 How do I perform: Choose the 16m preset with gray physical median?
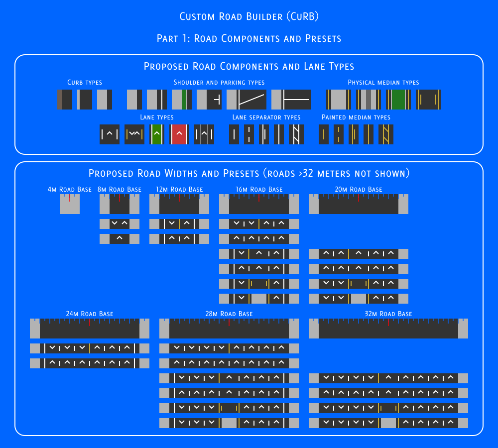(x=259, y=299)
